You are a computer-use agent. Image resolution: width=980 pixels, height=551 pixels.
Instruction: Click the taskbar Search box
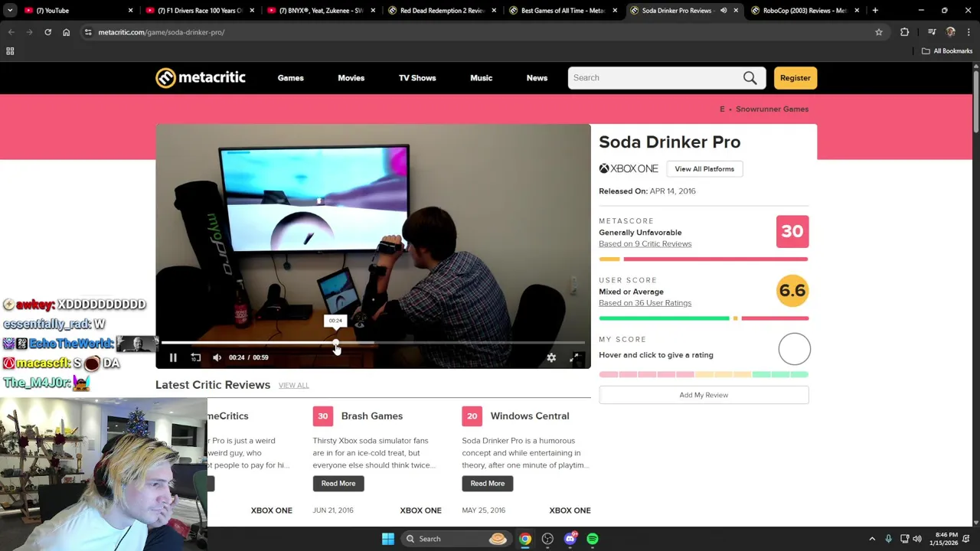coord(457,539)
